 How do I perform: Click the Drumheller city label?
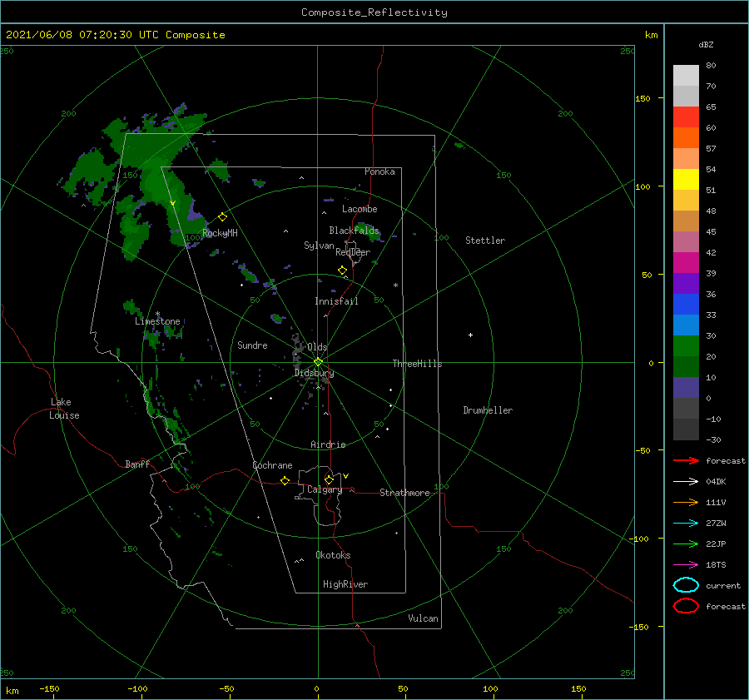[487, 410]
